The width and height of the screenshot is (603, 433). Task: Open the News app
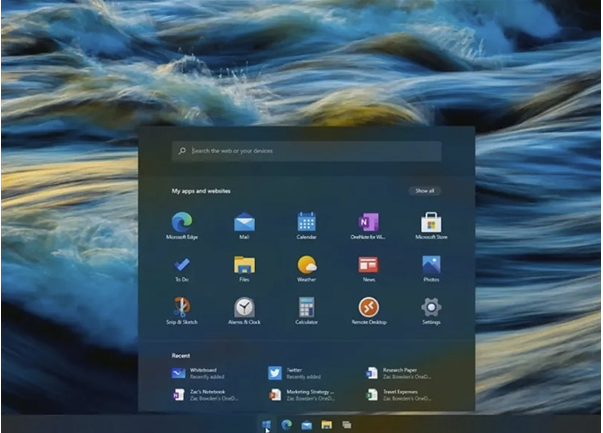click(368, 265)
